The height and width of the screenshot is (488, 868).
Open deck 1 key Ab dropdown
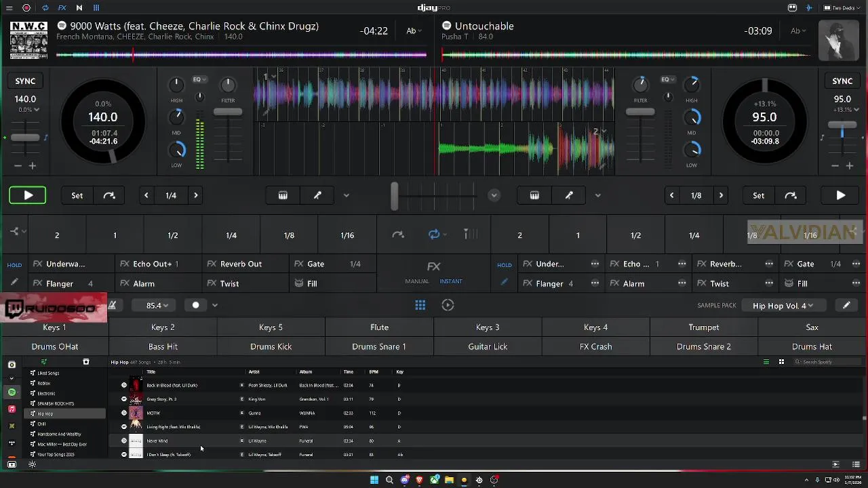click(414, 30)
